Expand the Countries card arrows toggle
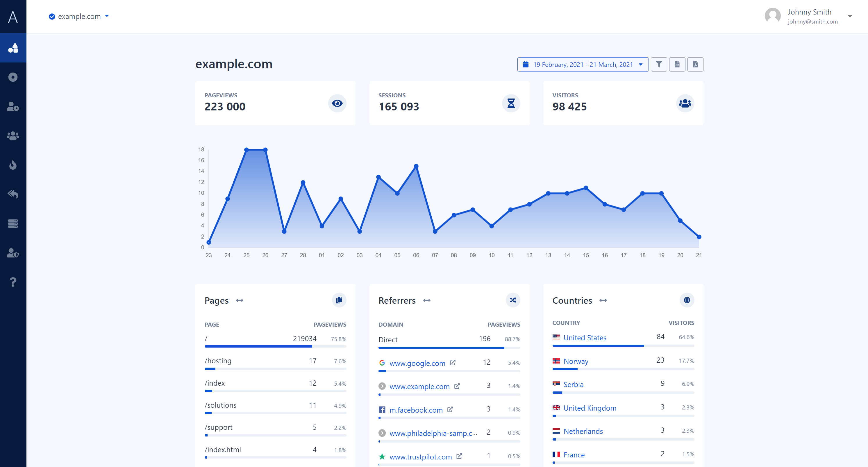 tap(603, 300)
